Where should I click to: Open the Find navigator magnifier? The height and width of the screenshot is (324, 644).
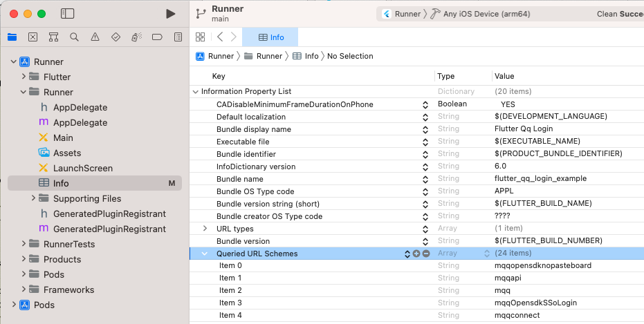[x=74, y=37]
